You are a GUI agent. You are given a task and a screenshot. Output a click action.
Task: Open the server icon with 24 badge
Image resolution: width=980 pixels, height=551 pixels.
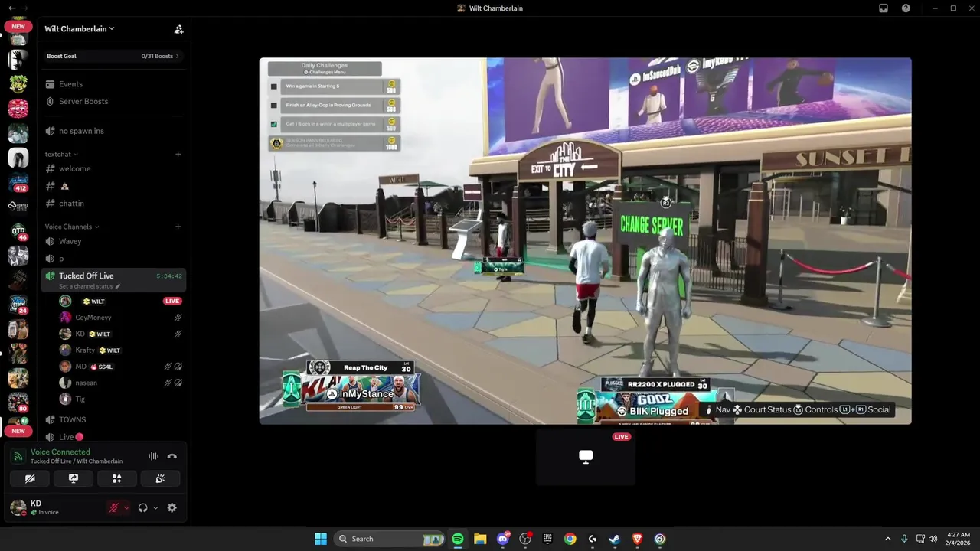(18, 305)
